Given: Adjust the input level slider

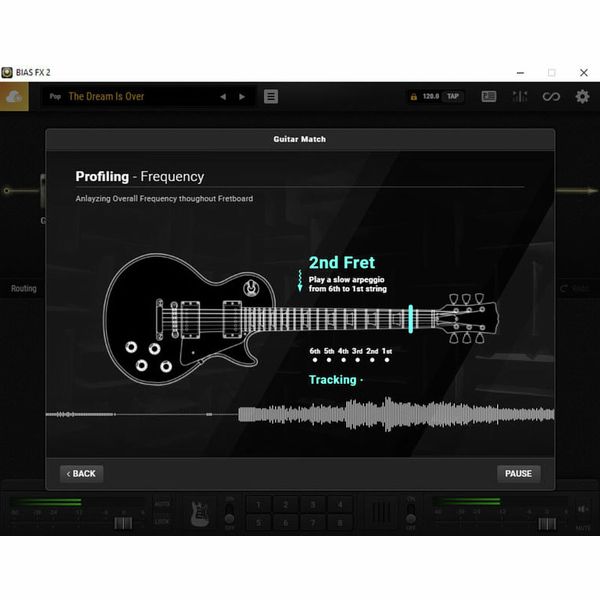Looking at the screenshot, I should coord(123,523).
